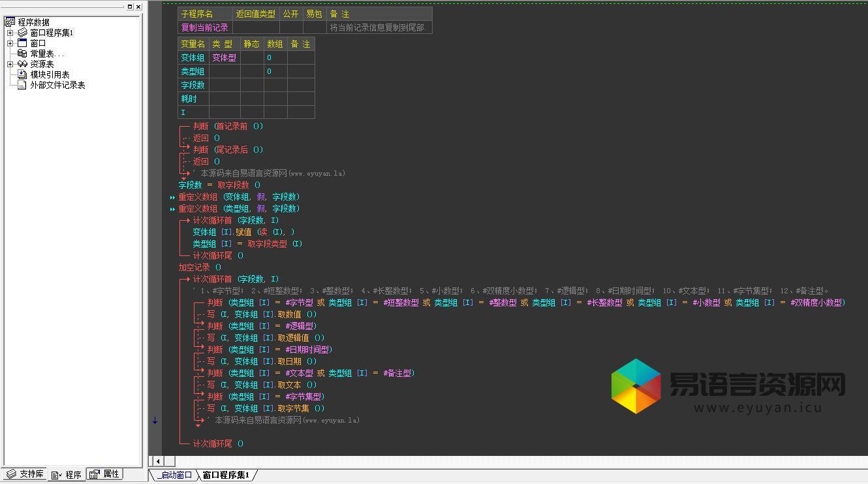868x484 pixels.
Task: Click the 程序数据 root node icon
Action: [x=10, y=22]
